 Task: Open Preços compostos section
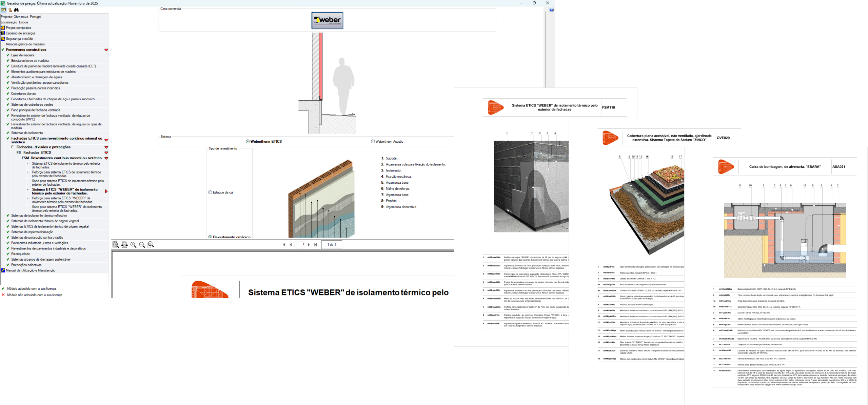point(18,28)
